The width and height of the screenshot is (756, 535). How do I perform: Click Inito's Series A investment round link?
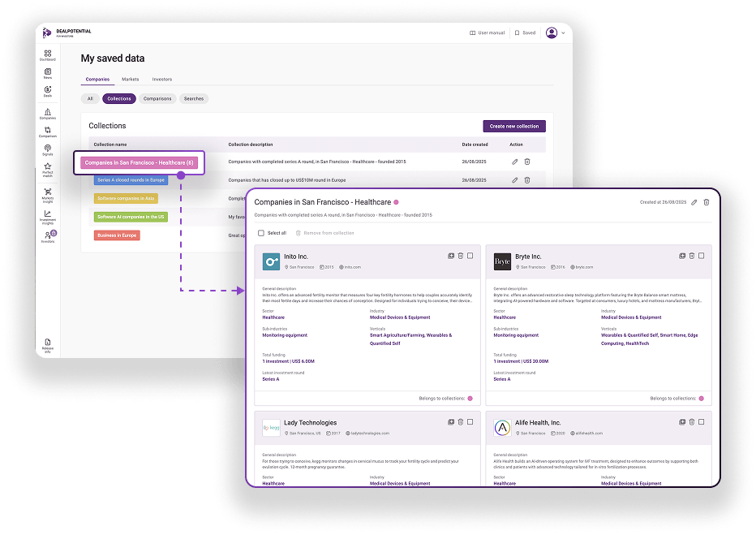[270, 379]
